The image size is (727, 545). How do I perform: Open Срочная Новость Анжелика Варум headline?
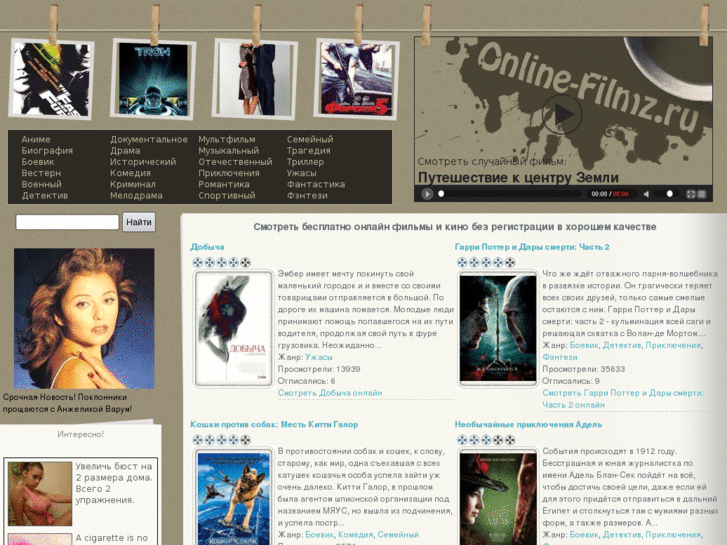click(67, 403)
